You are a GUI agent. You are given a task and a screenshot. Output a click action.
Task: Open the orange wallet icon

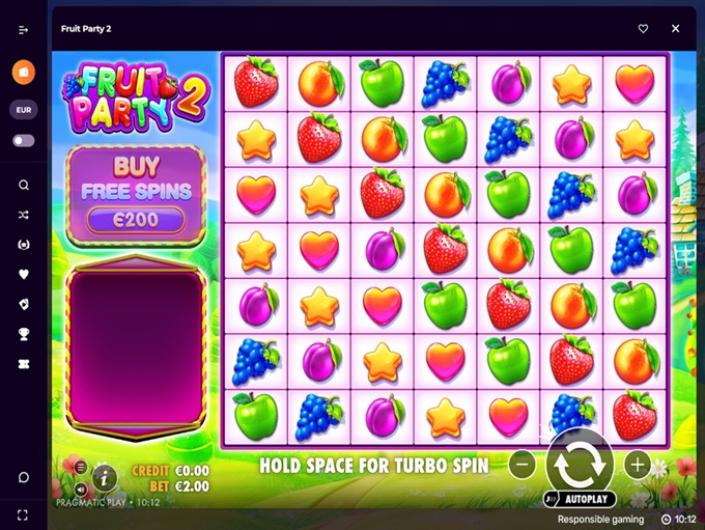click(x=23, y=72)
